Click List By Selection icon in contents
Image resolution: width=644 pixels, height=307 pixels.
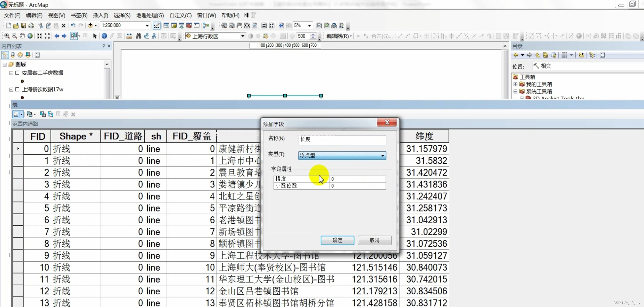pyautogui.click(x=28, y=55)
